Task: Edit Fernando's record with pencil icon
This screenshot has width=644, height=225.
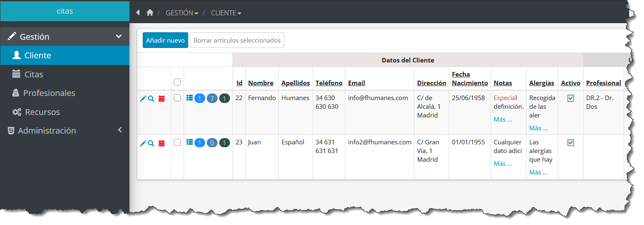Action: 143,98
